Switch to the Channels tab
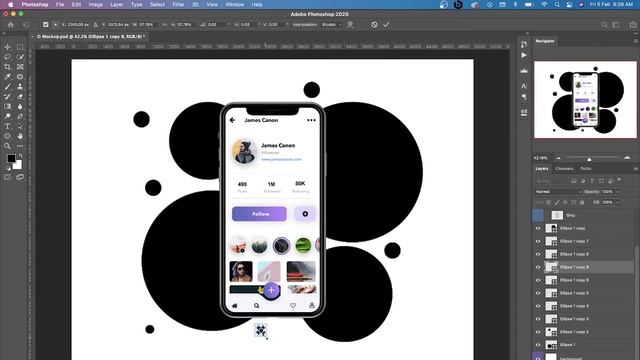This screenshot has height=360, width=640. coord(564,169)
